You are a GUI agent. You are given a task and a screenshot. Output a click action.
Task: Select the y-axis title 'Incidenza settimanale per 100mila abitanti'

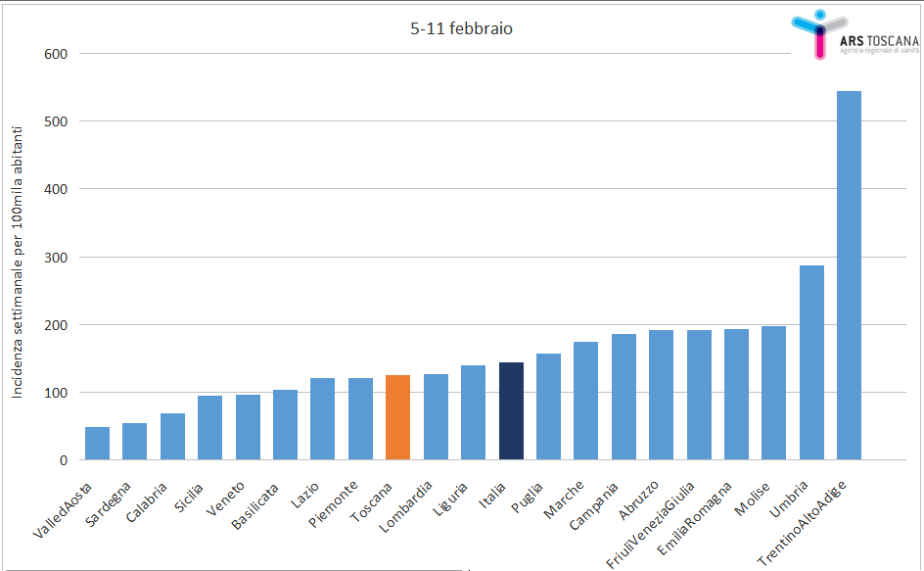(17, 262)
